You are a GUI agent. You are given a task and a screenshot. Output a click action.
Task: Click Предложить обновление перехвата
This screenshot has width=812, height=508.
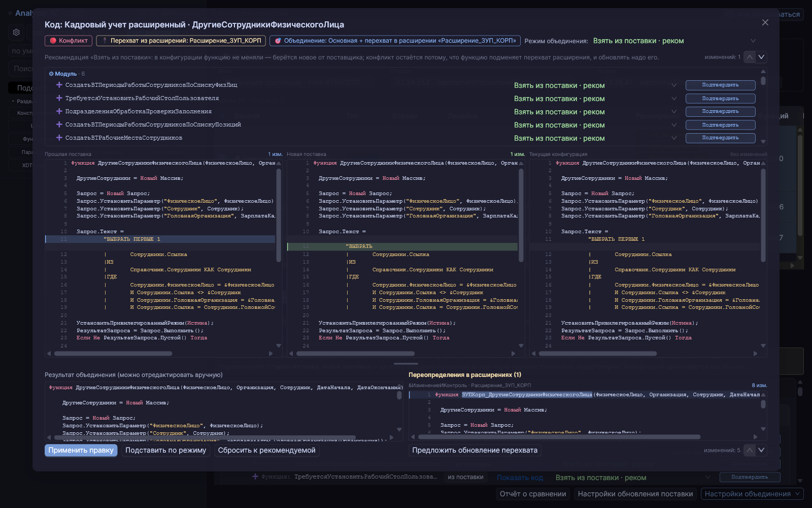coord(475,450)
